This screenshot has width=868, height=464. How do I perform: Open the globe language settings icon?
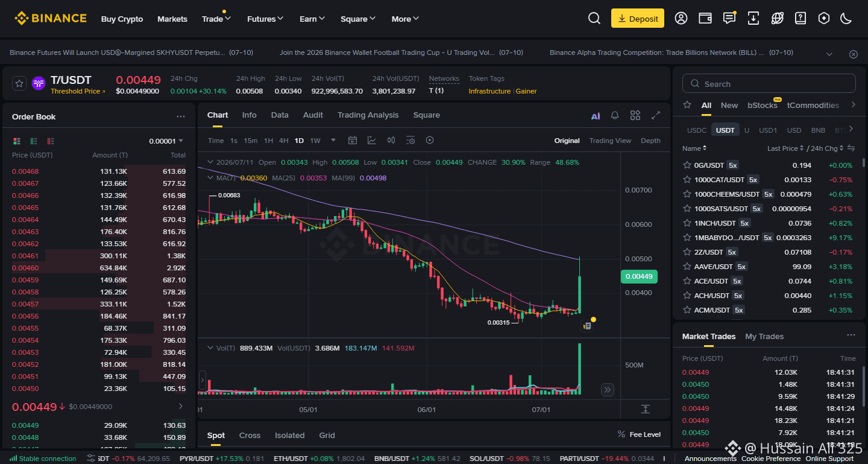click(x=778, y=18)
